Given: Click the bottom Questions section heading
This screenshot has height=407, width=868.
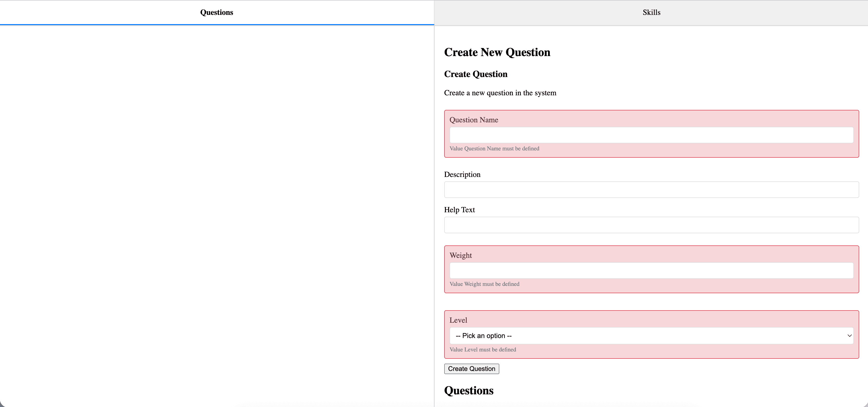Looking at the screenshot, I should pyautogui.click(x=468, y=390).
